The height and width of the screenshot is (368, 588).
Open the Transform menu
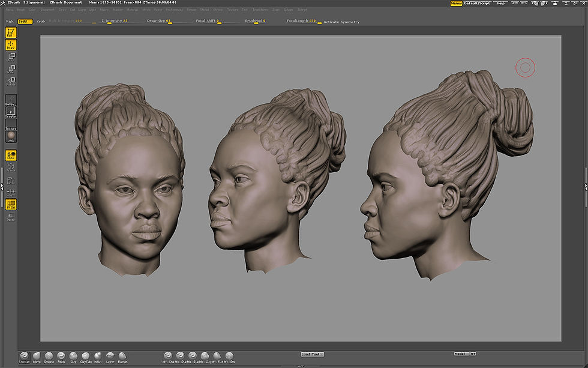[260, 10]
